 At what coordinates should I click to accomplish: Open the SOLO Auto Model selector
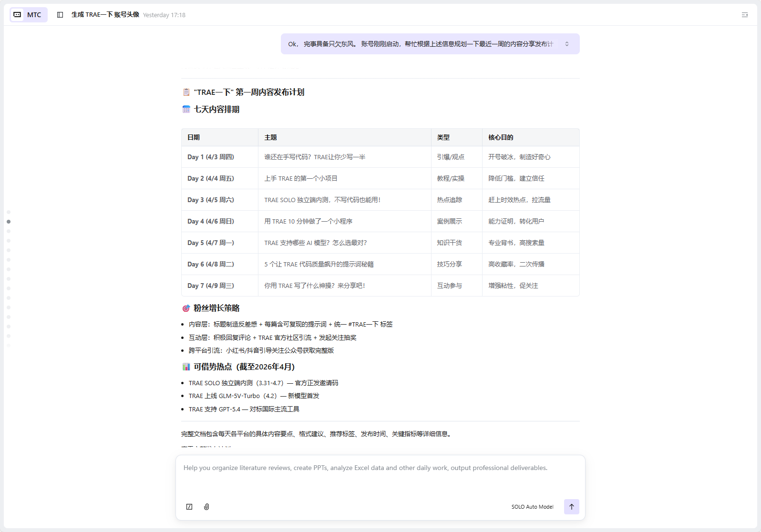532,507
